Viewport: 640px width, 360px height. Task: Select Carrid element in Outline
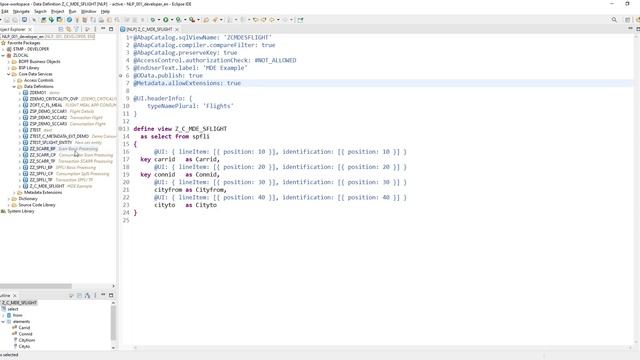pos(24,328)
